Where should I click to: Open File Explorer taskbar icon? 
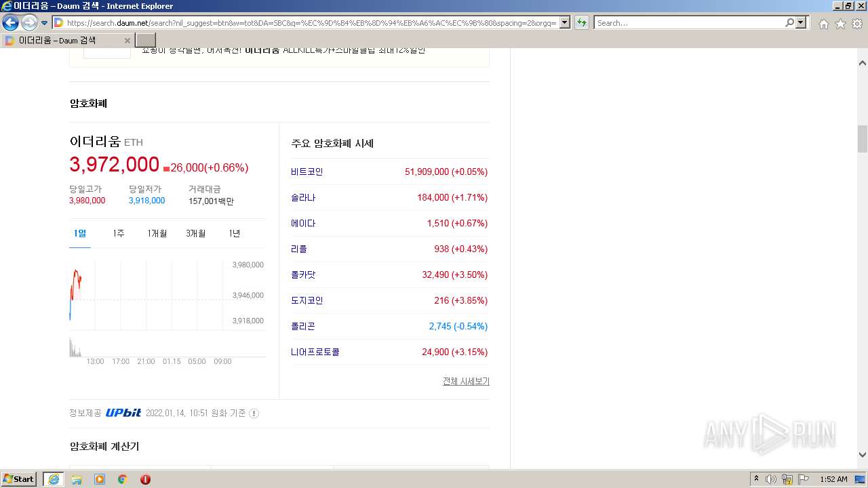[x=77, y=479]
